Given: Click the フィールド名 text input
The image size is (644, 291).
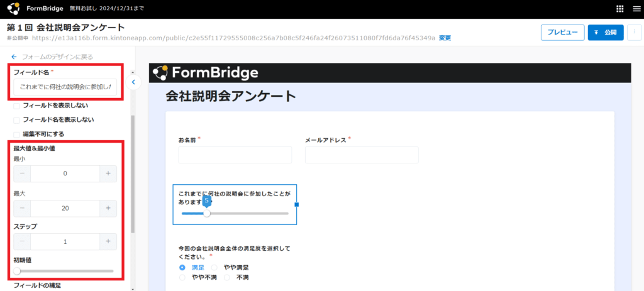Looking at the screenshot, I should (x=65, y=87).
